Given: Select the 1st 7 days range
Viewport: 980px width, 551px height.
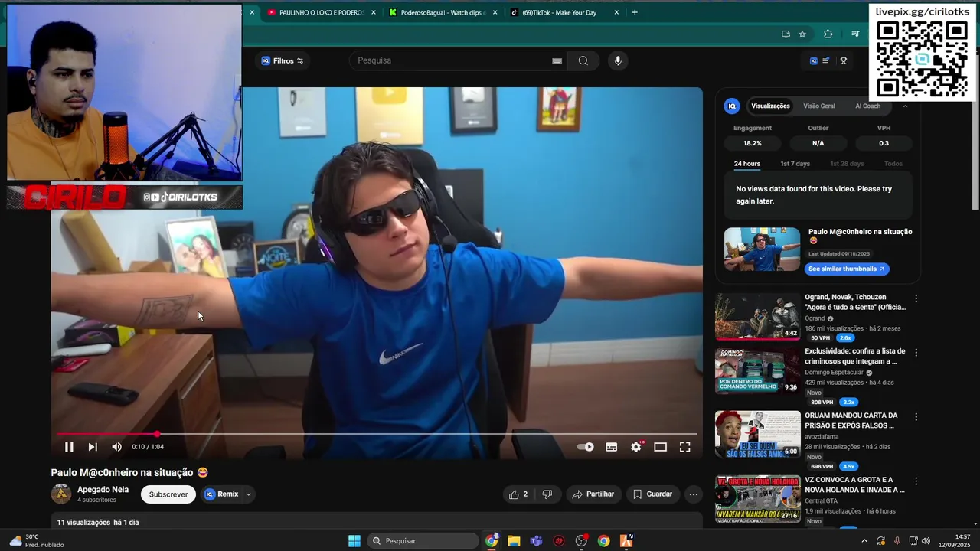Looking at the screenshot, I should [x=795, y=164].
